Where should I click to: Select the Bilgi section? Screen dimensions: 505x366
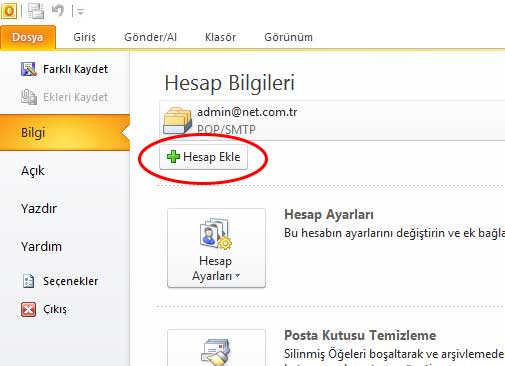(x=65, y=133)
